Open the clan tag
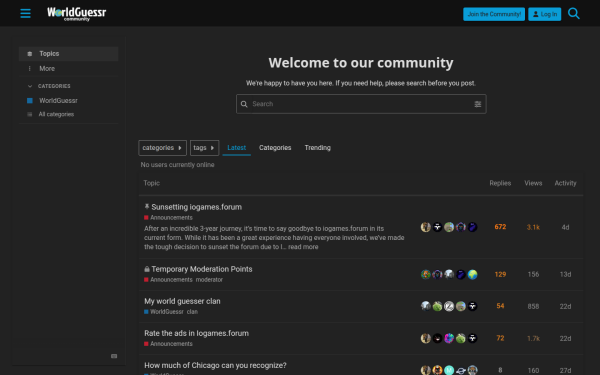 (192, 312)
